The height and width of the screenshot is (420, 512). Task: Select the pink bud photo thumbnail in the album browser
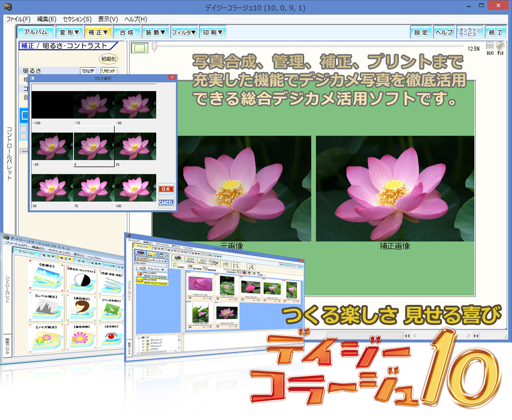200,283
